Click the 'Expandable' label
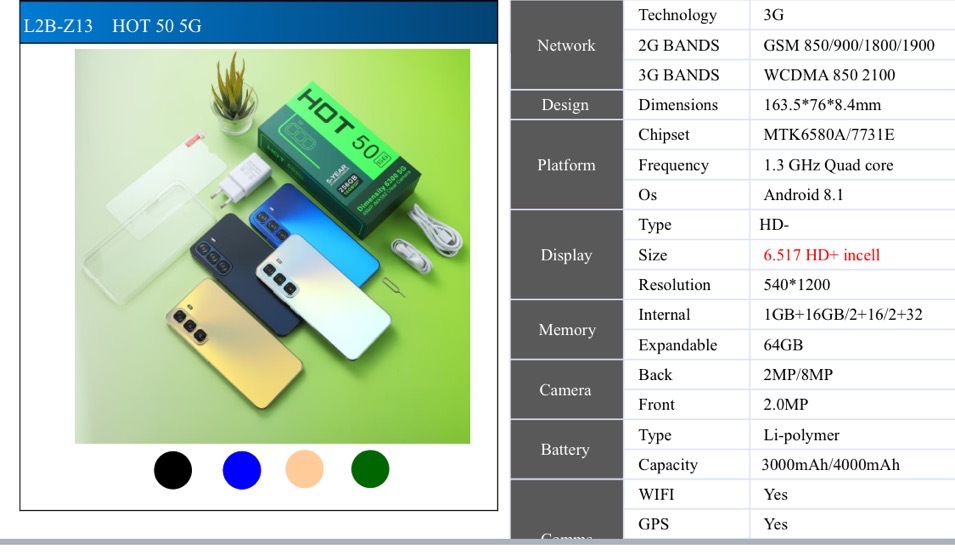Image resolution: width=955 pixels, height=556 pixels. (678, 345)
